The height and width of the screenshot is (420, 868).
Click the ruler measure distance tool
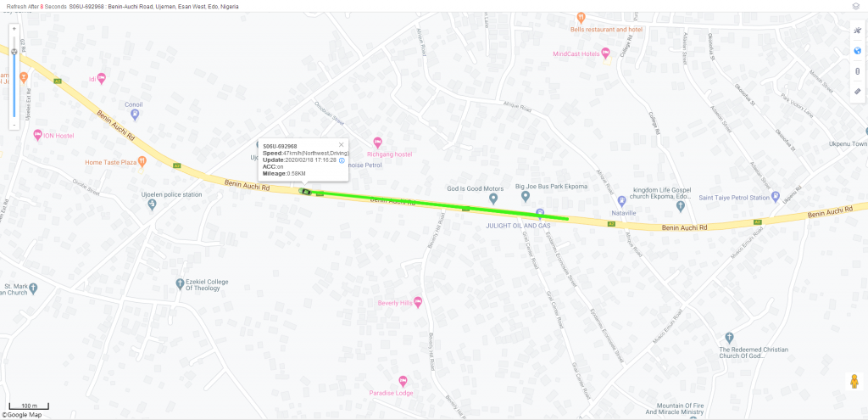pos(858,92)
